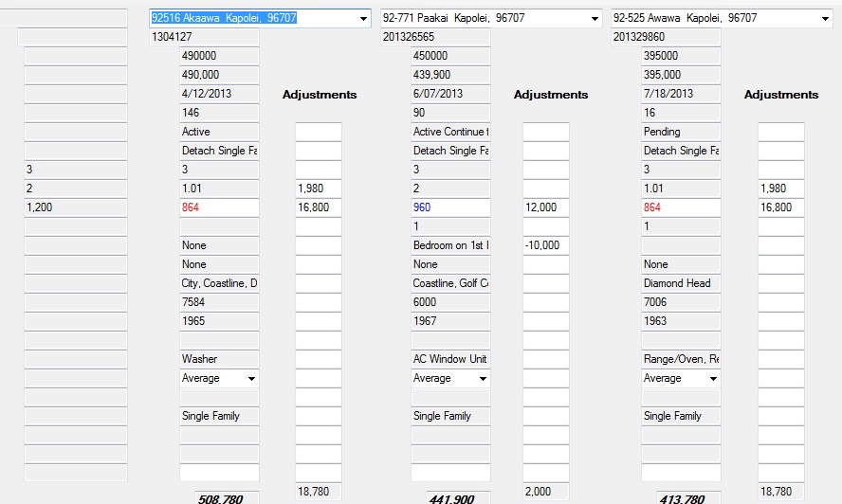This screenshot has height=504, width=842.
Task: Click the Adjustments heading of the first comparable
Action: (320, 95)
